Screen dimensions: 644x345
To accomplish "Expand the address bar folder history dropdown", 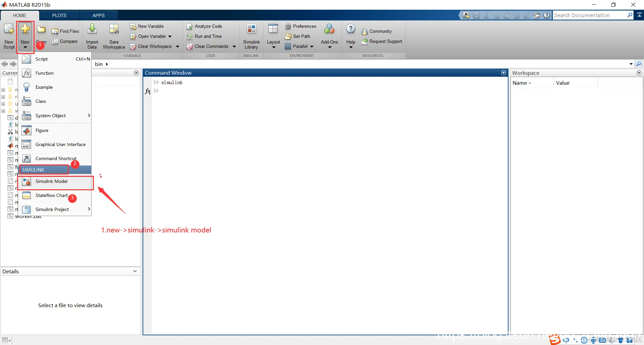I will tap(631, 64).
